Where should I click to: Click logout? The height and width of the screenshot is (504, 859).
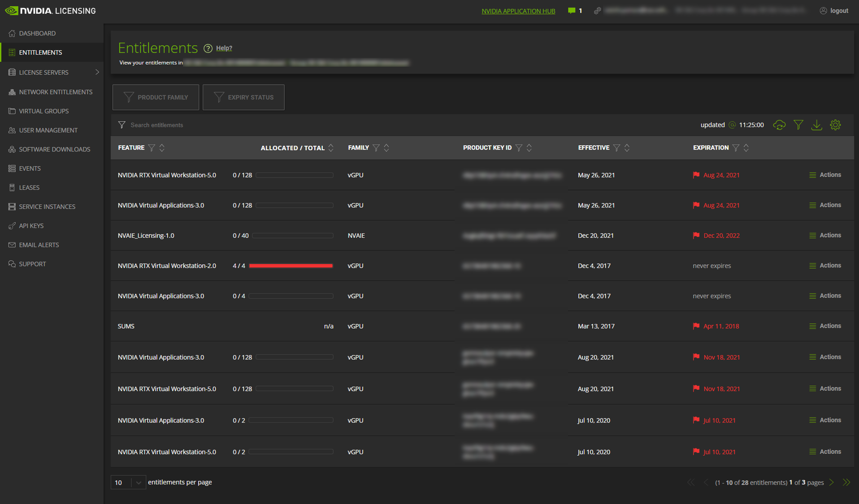839,11
